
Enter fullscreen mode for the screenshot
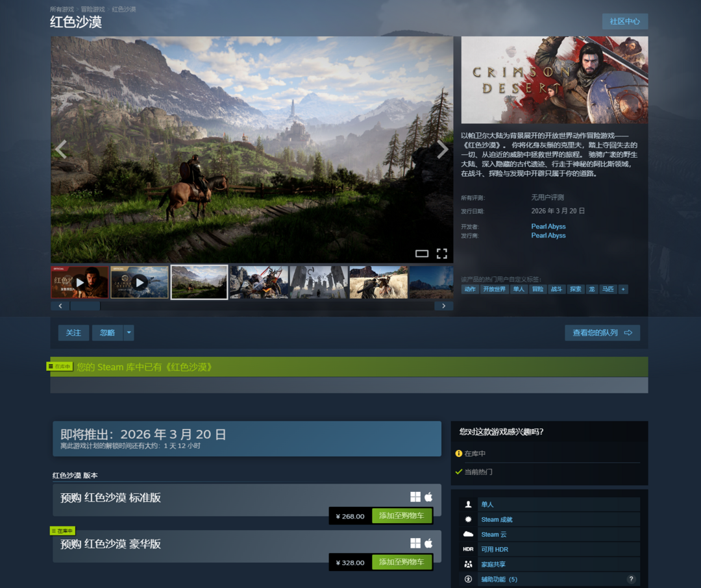(442, 253)
